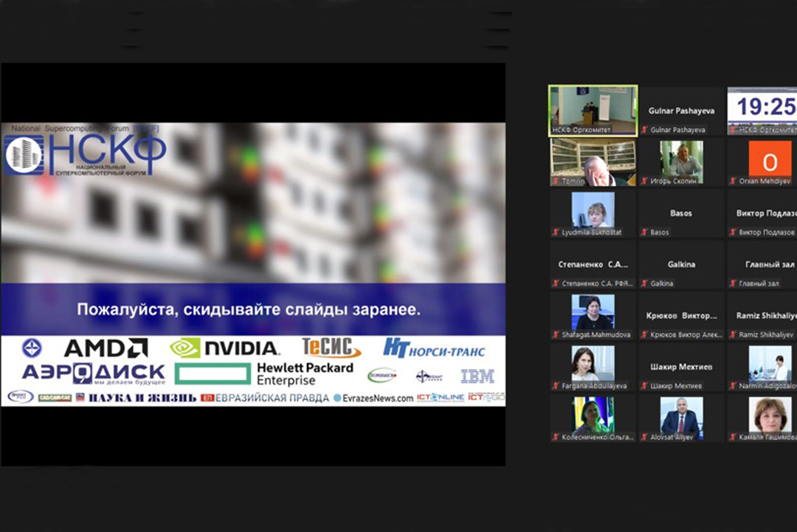Click the НСКФ forum logo at slide top
This screenshot has width=797, height=532.
click(85, 153)
